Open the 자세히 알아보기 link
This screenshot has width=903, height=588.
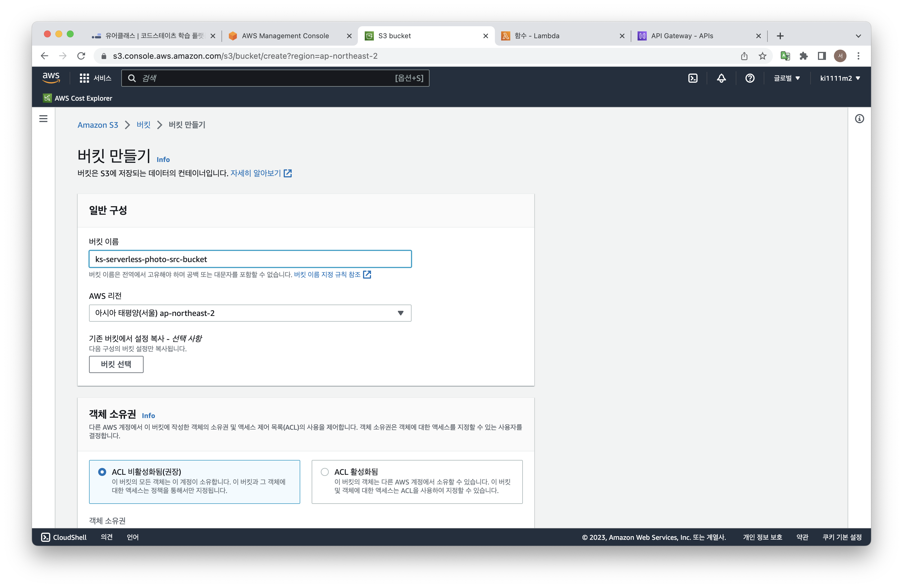[x=256, y=173]
